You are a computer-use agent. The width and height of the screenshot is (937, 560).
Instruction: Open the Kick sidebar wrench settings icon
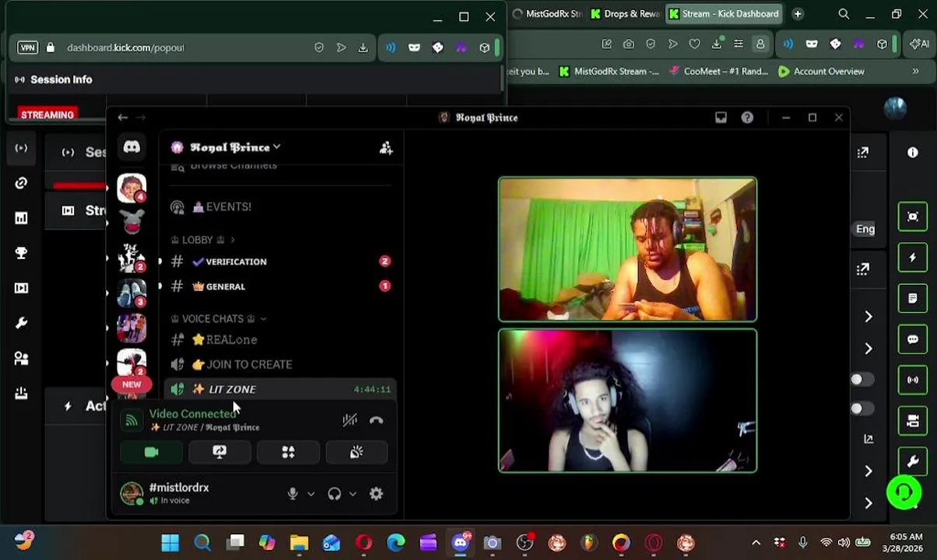(21, 324)
